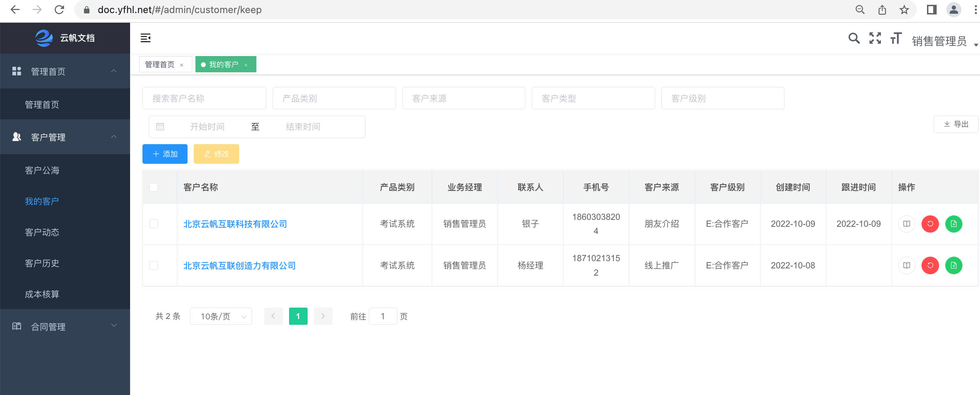Click the 修改 button
This screenshot has width=980, height=395.
pyautogui.click(x=216, y=154)
